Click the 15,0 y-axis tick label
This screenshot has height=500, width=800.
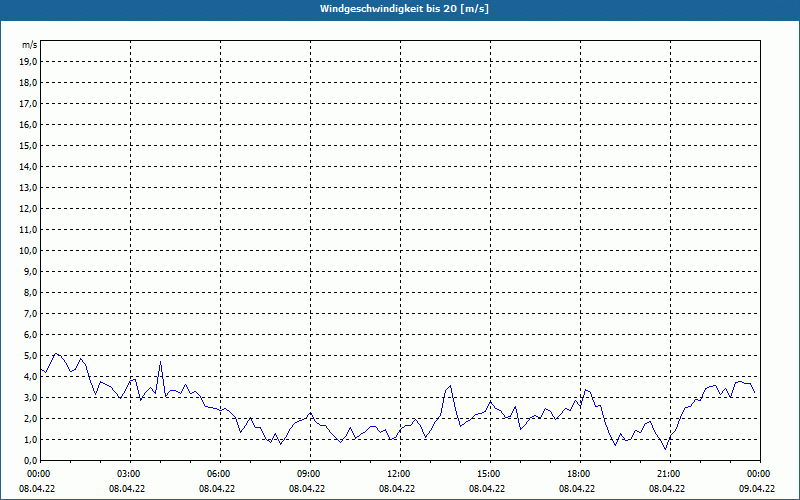27,145
